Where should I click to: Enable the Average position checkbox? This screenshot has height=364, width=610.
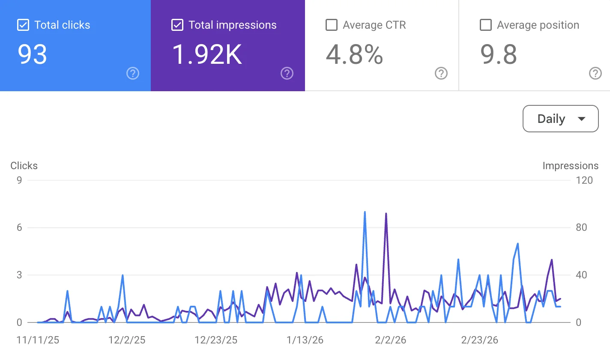point(486,25)
